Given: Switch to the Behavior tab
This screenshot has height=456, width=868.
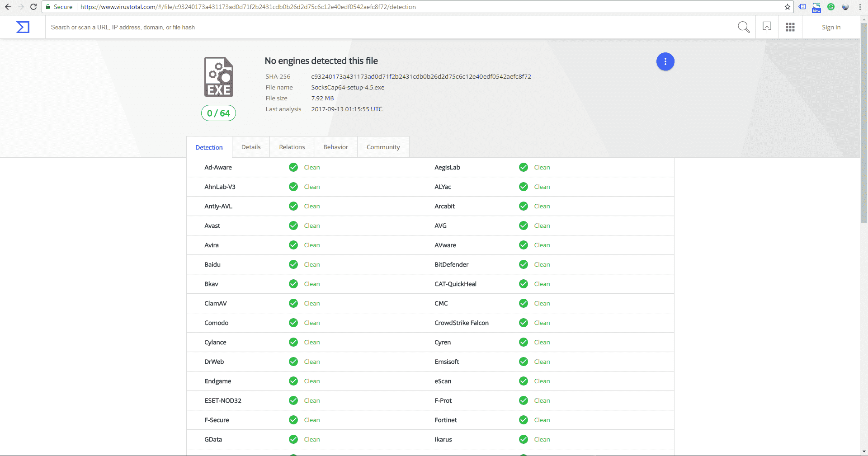Looking at the screenshot, I should coord(335,147).
